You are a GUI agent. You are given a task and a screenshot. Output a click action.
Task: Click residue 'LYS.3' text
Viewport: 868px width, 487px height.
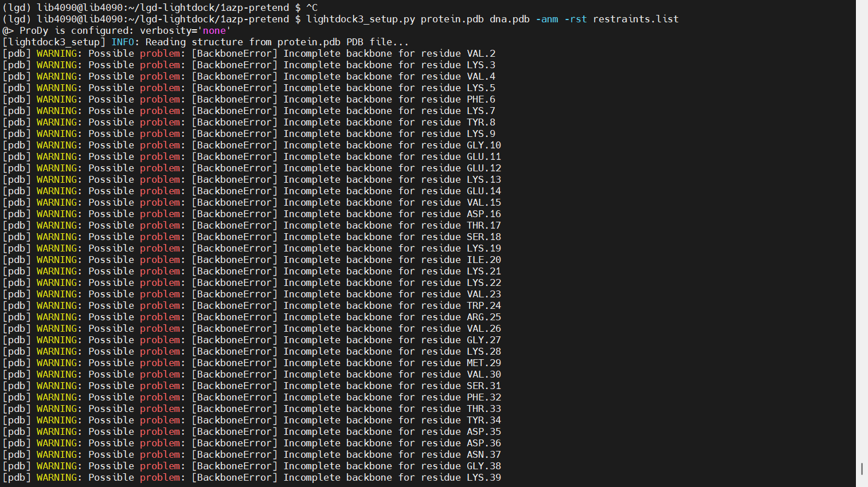coord(481,65)
